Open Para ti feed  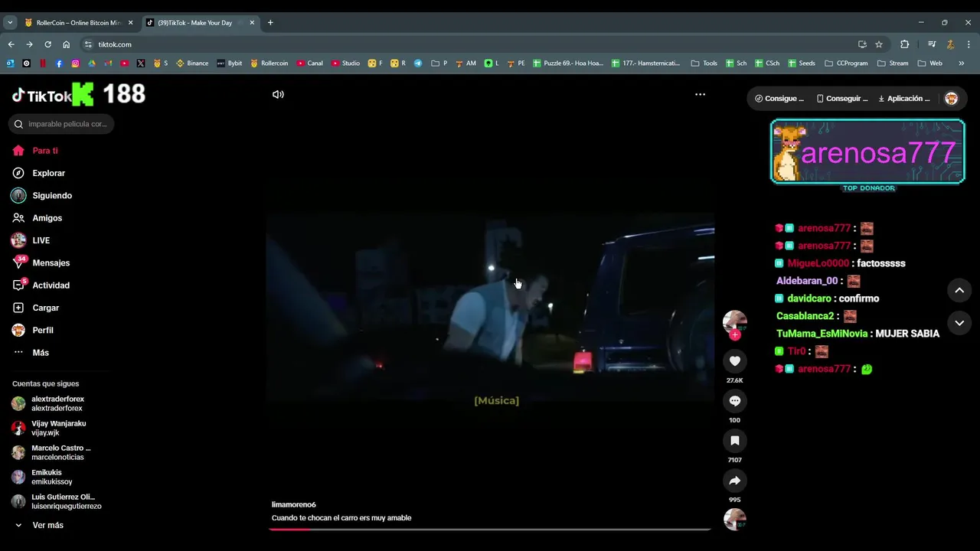[x=35, y=151]
